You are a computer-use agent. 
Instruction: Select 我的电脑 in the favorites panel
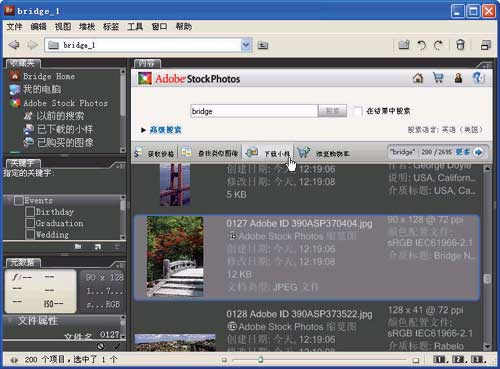point(35,89)
